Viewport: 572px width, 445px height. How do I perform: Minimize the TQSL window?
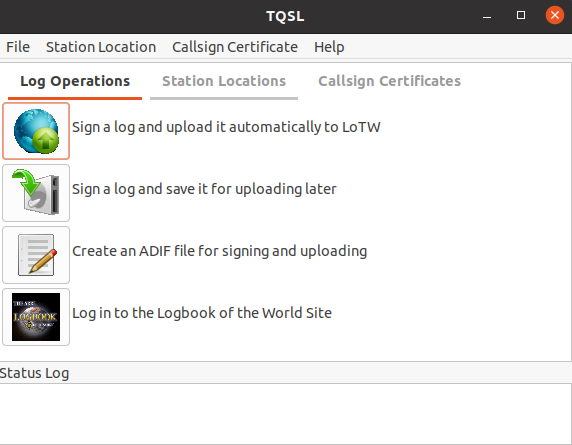(x=487, y=16)
